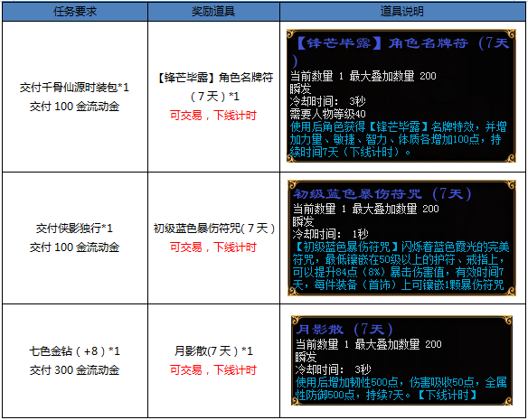The width and height of the screenshot is (528, 420).
Task: Open the 月影散 item tooltip image
Action: [x=401, y=360]
